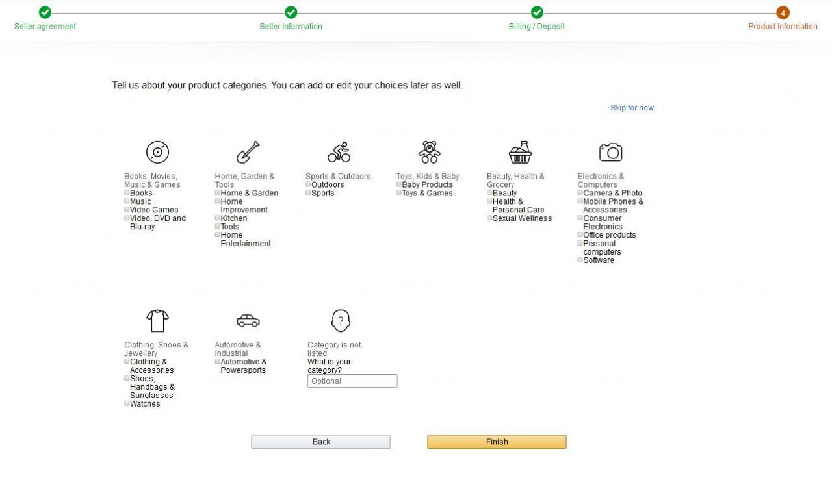Screen dimensions: 832x504
Task: Select the Watches checkbox
Action: coord(127,403)
